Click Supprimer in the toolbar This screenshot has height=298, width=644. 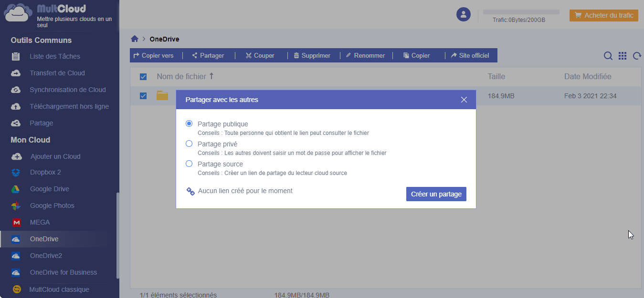tap(312, 55)
